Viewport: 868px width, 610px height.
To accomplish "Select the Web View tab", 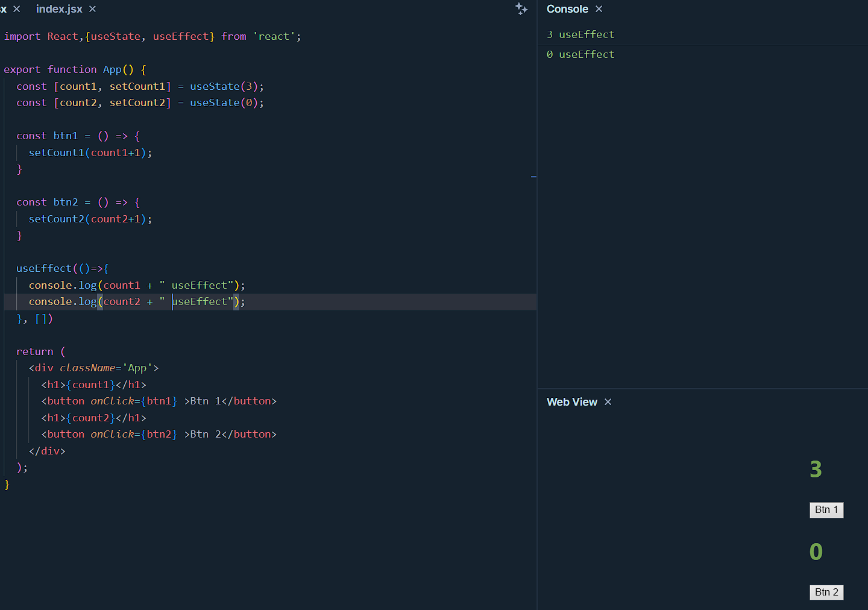I will 572,402.
